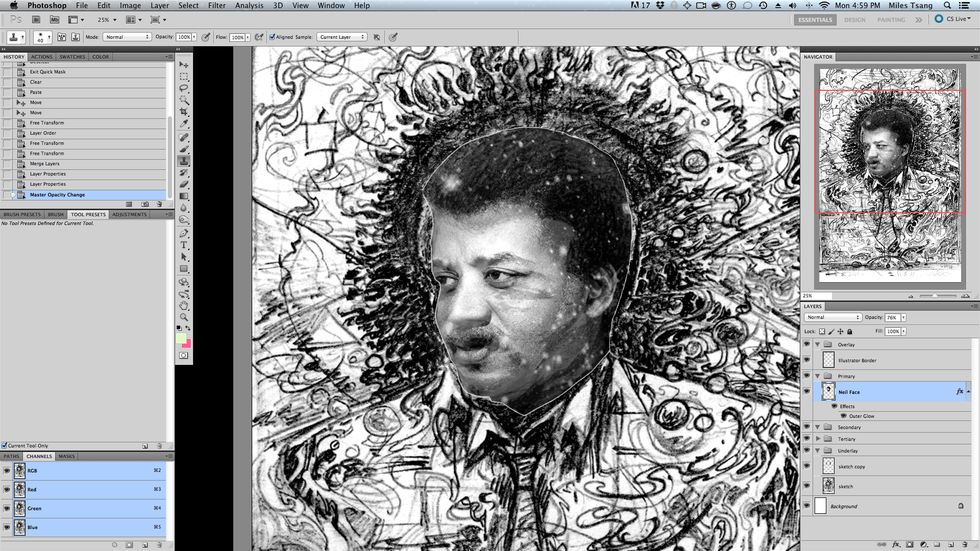Collapse the Primary layer group
The height and width of the screenshot is (551, 980).
818,376
